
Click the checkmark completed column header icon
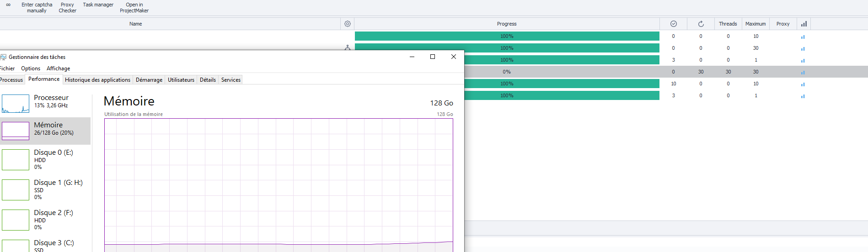pos(673,24)
